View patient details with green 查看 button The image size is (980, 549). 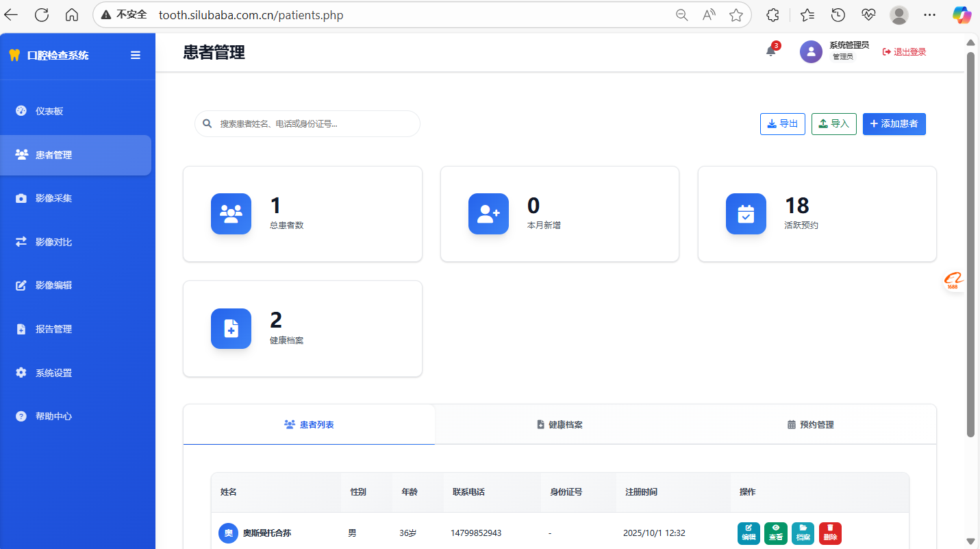click(775, 533)
